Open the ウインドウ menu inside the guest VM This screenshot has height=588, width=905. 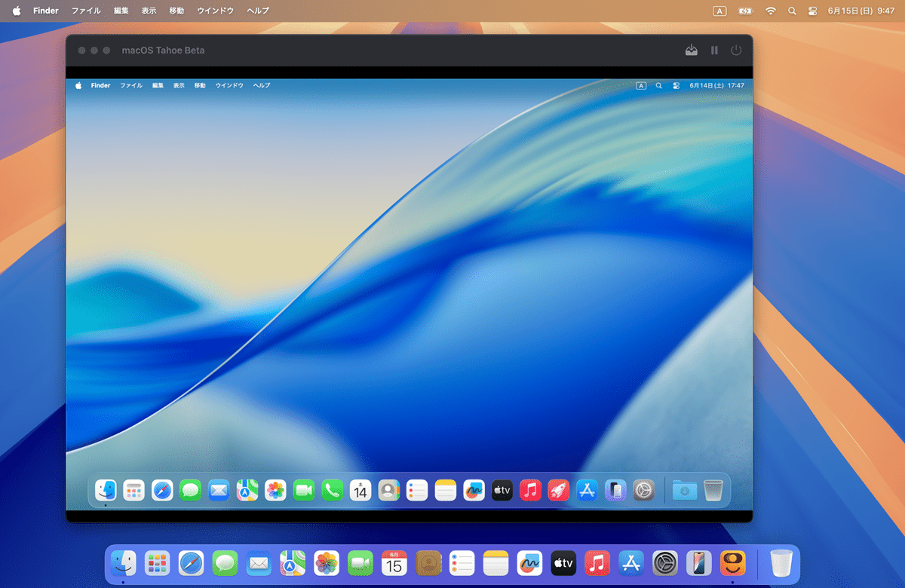click(229, 86)
